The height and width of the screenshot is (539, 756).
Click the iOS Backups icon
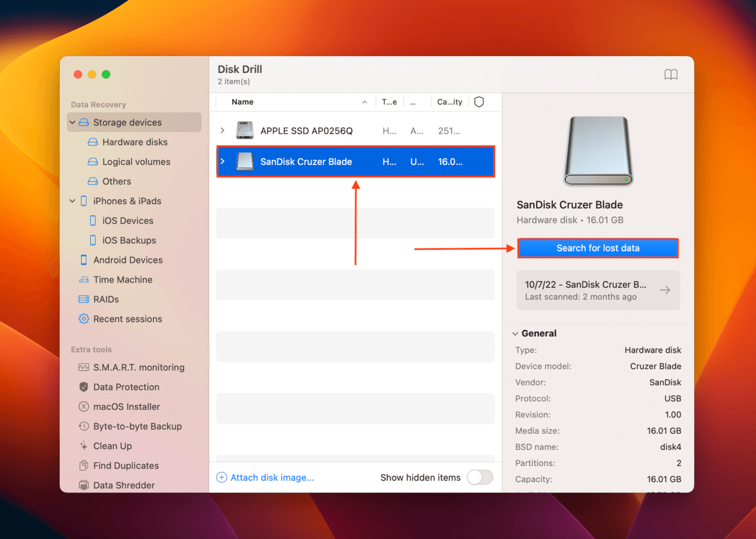(x=93, y=240)
